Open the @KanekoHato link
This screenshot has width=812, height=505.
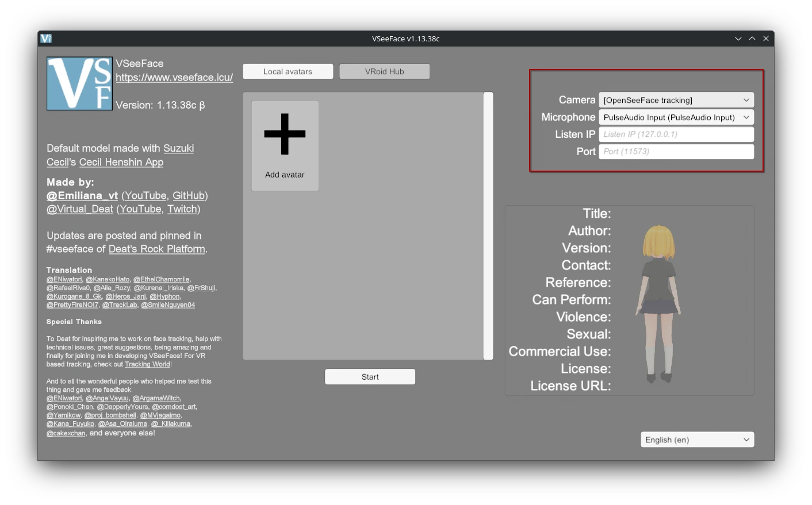(x=108, y=279)
